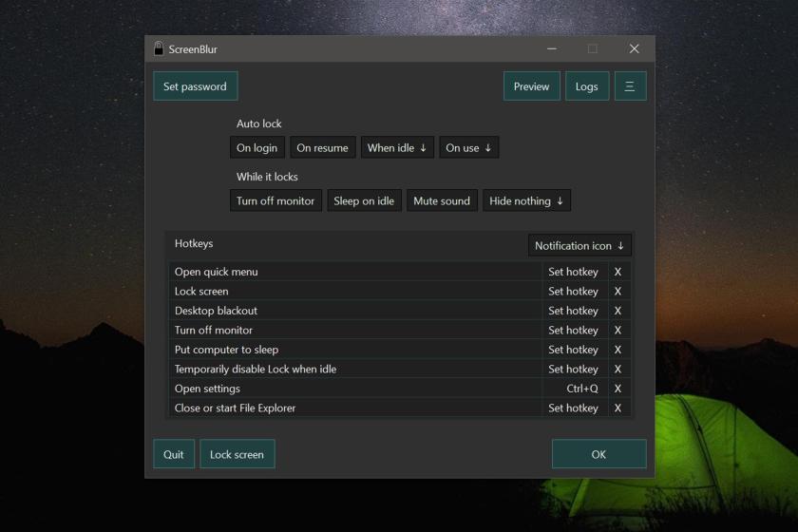Click the Hotkeys section header
798x532 pixels.
tap(194, 243)
